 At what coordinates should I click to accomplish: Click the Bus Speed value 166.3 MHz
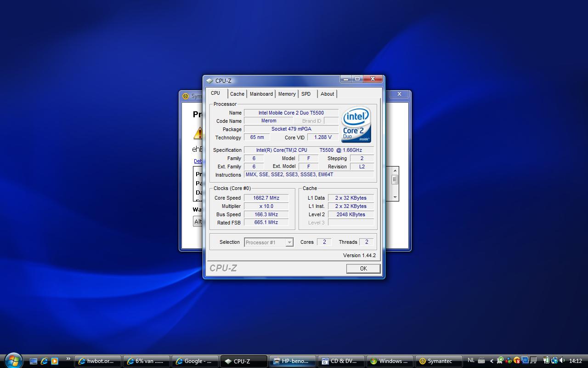(x=266, y=214)
